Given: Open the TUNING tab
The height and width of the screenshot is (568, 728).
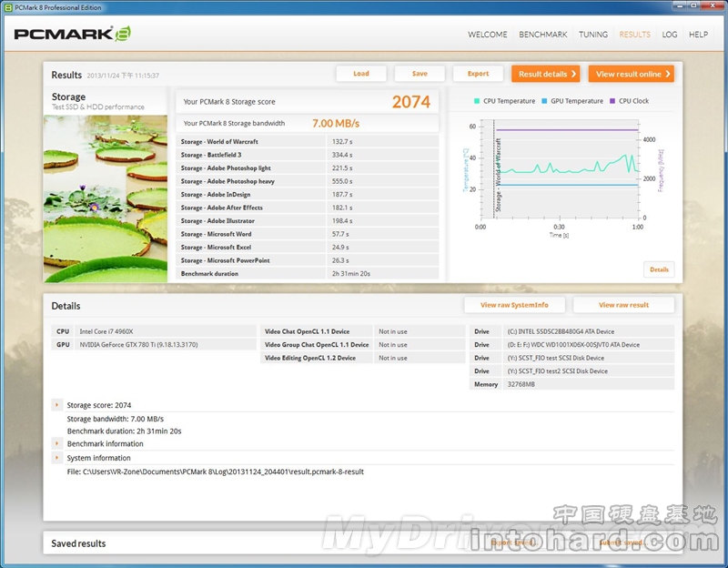Looking at the screenshot, I should tap(593, 35).
